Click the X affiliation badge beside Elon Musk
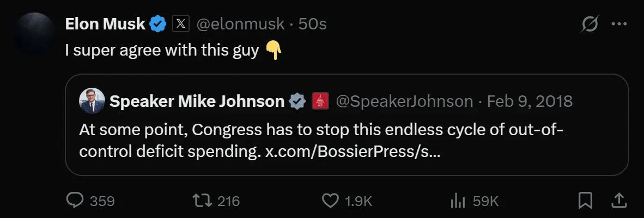 [x=180, y=24]
